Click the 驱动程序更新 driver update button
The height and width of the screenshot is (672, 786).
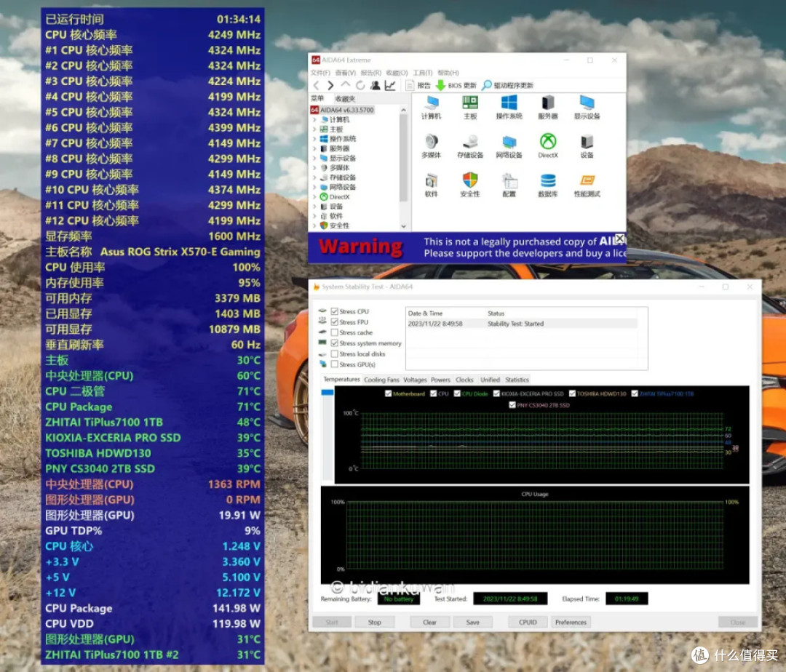(x=508, y=86)
